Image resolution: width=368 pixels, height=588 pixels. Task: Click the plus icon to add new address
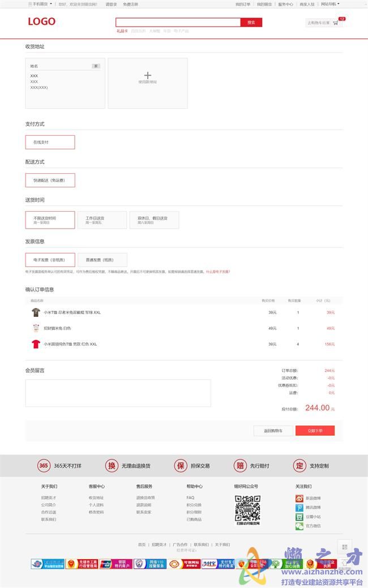(148, 75)
